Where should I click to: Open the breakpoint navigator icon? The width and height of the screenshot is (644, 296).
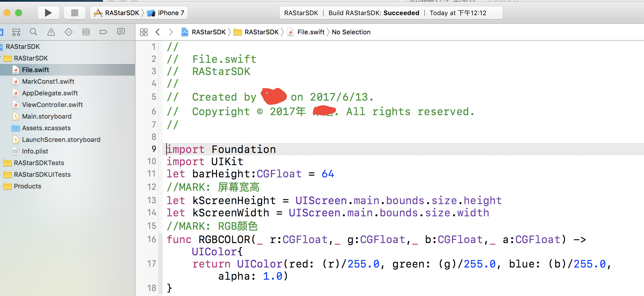click(x=103, y=32)
